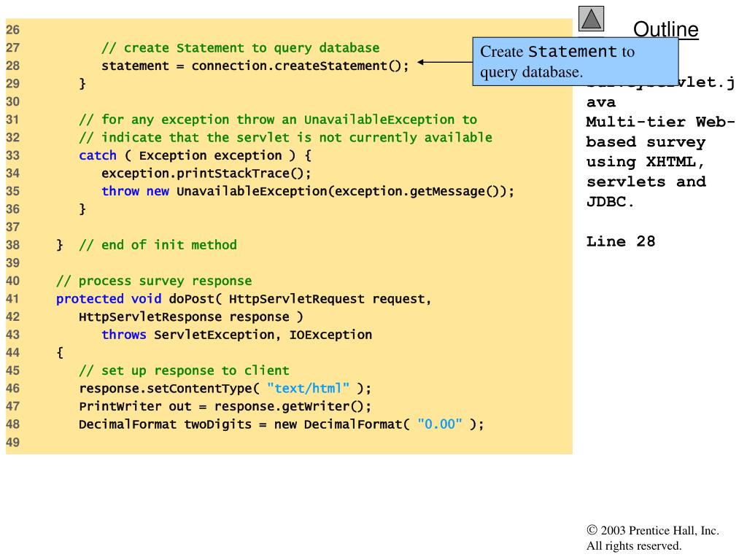The image size is (747, 560).
Task: Click the 'Line 28' note in the outline
Action: coord(620,241)
